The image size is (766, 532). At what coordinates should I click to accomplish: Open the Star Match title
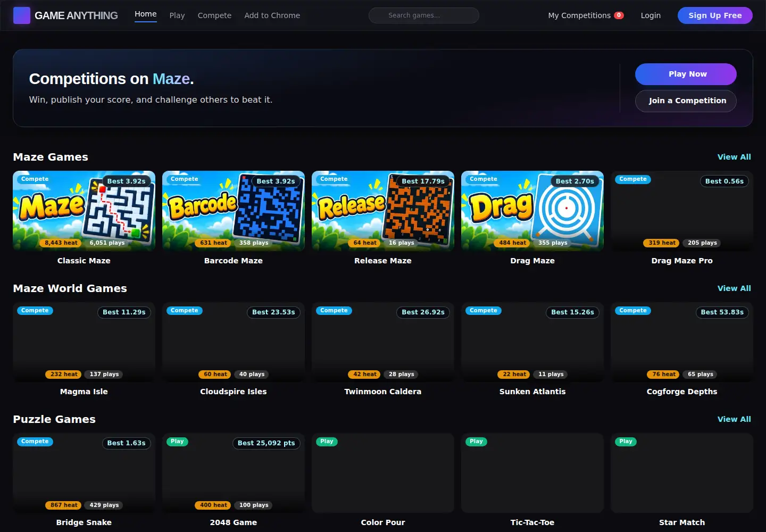(682, 522)
